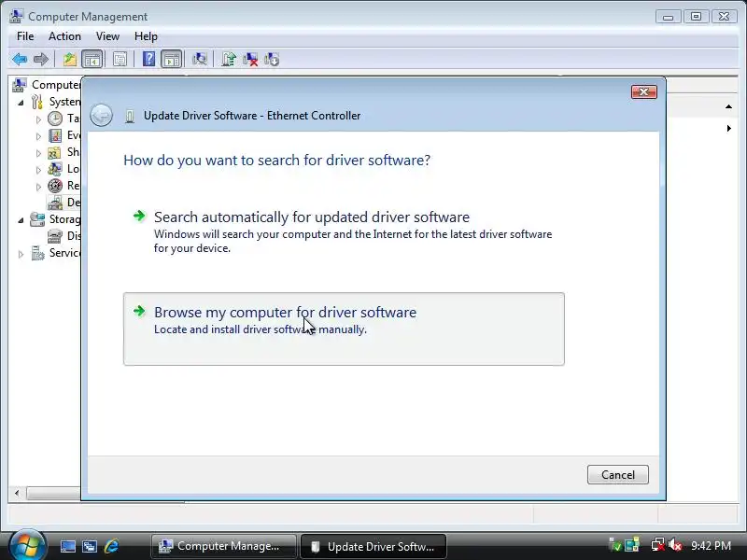The height and width of the screenshot is (560, 747).
Task: Choose Browse my computer for driver software
Action: (344, 329)
